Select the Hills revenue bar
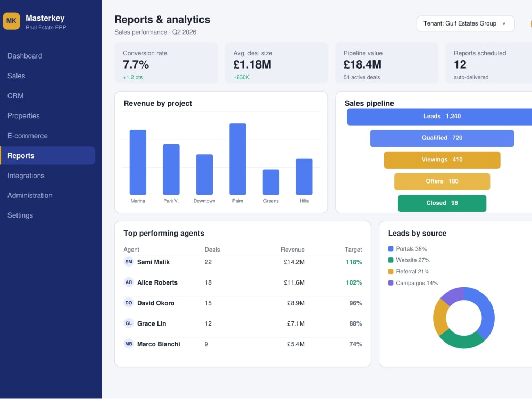The height and width of the screenshot is (399, 532). tap(304, 177)
